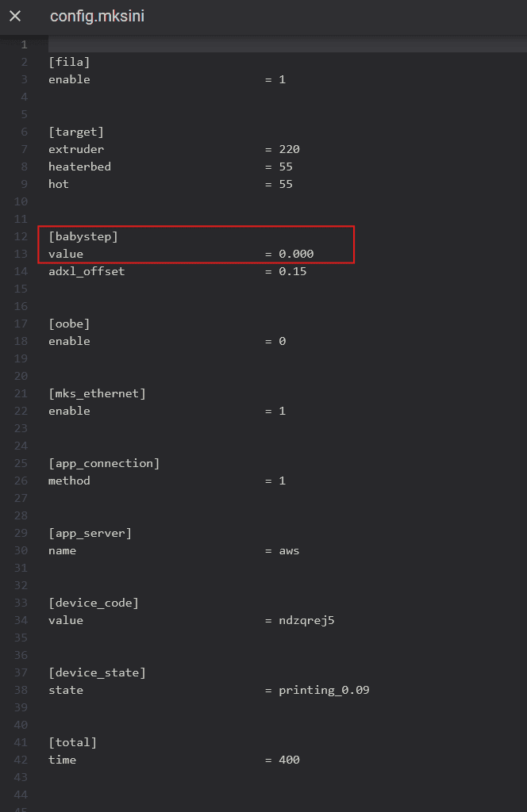Select the [mks_ethernet] section header
Image resolution: width=527 pixels, height=812 pixels.
pyautogui.click(x=97, y=393)
